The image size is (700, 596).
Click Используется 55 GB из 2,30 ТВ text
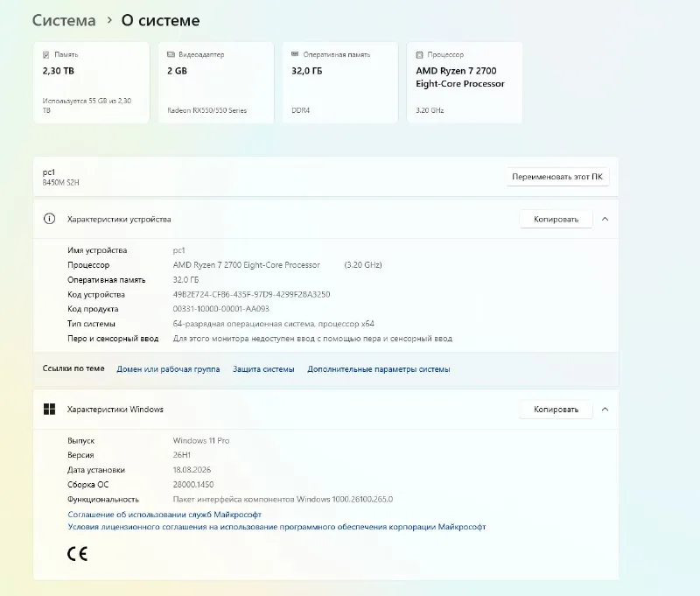click(87, 105)
